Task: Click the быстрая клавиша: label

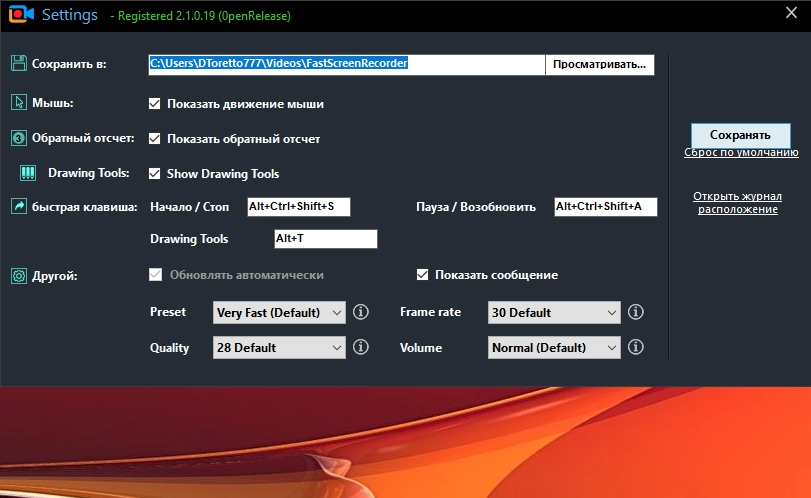Action: click(85, 207)
